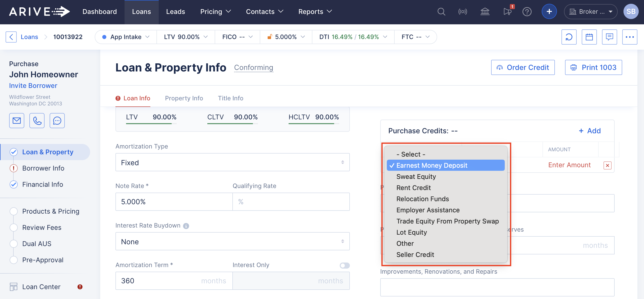This screenshot has height=299, width=644.
Task: Open the bank institution icon
Action: 485,12
